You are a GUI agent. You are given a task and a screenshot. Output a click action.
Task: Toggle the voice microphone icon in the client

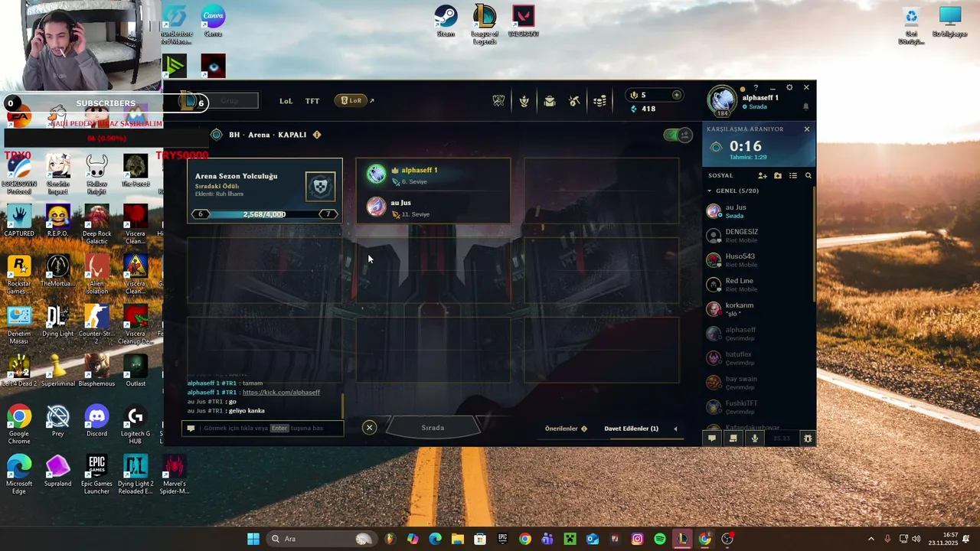(x=754, y=439)
